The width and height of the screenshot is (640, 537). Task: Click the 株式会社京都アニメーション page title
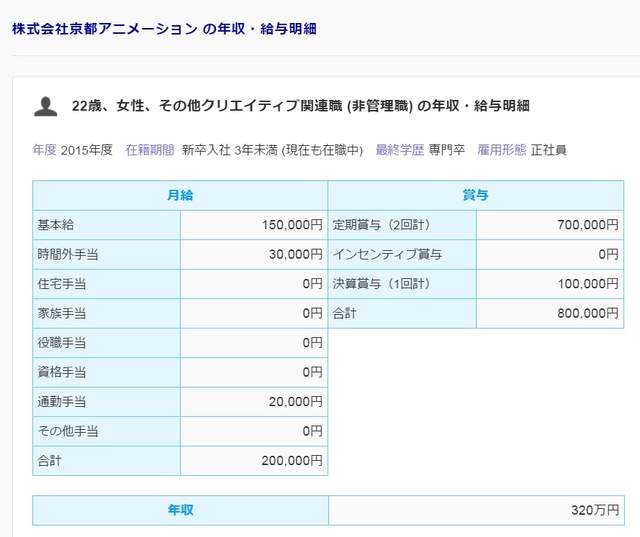coord(164,29)
